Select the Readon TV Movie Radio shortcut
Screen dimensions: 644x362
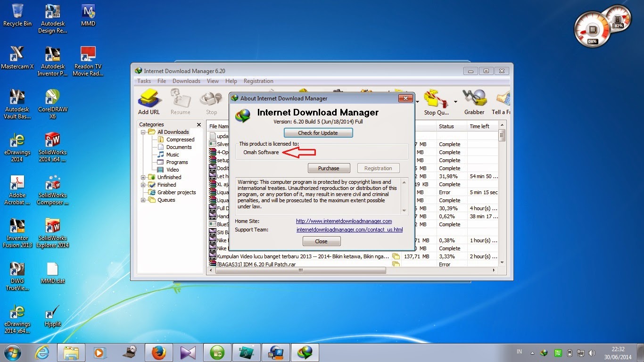point(88,61)
